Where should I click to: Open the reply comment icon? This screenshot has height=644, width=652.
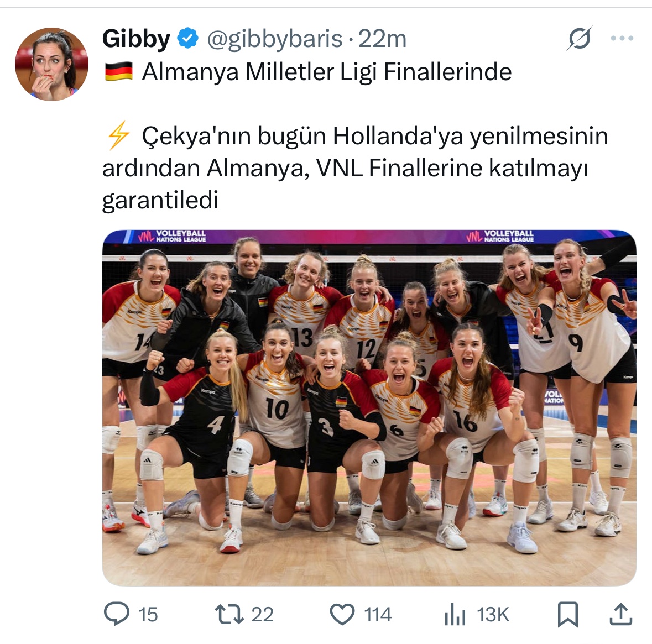(117, 614)
